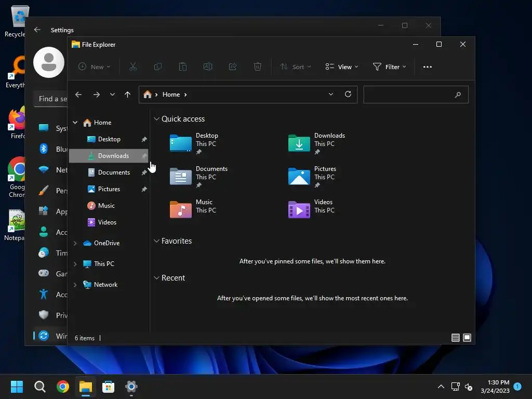Show hidden system tray icons
The image size is (532, 399).
click(x=441, y=387)
